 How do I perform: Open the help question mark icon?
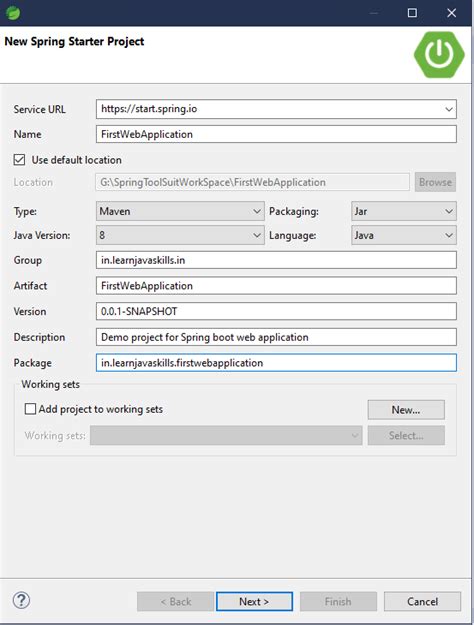point(22,600)
